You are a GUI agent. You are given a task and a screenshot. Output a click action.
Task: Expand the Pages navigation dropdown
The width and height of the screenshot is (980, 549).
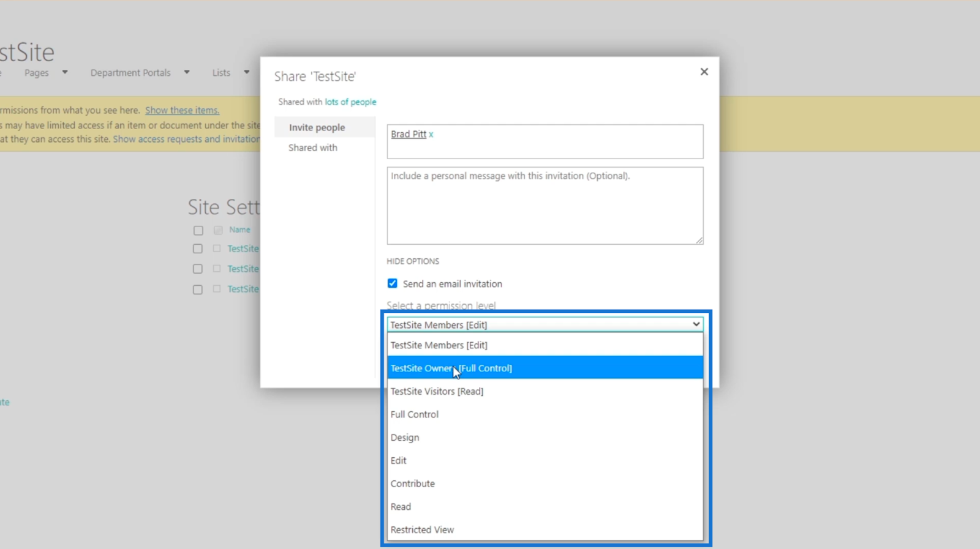(65, 72)
